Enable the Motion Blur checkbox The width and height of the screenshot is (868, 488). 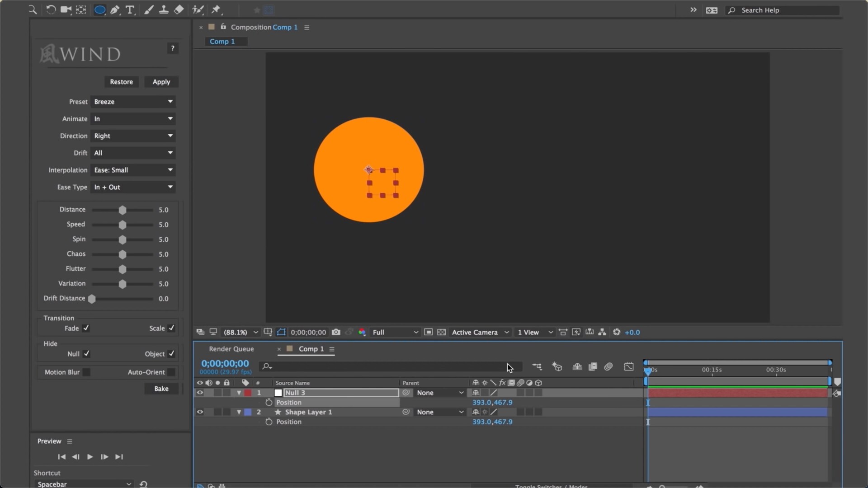tap(86, 372)
